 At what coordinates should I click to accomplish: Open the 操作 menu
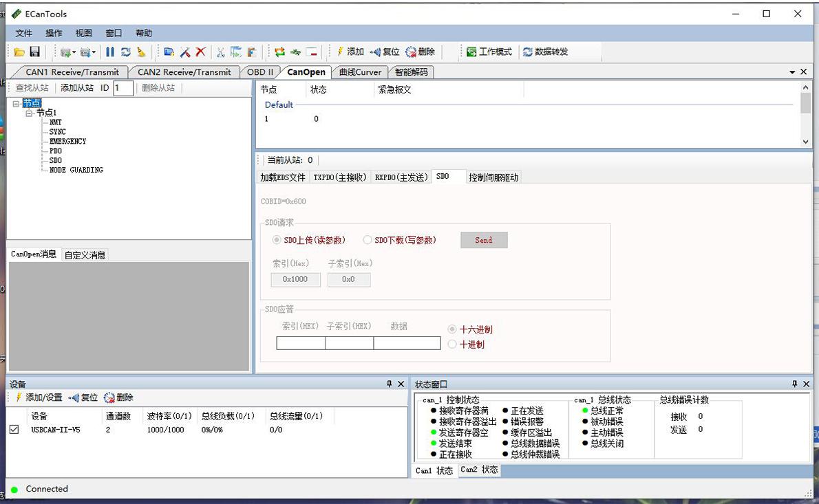[54, 33]
